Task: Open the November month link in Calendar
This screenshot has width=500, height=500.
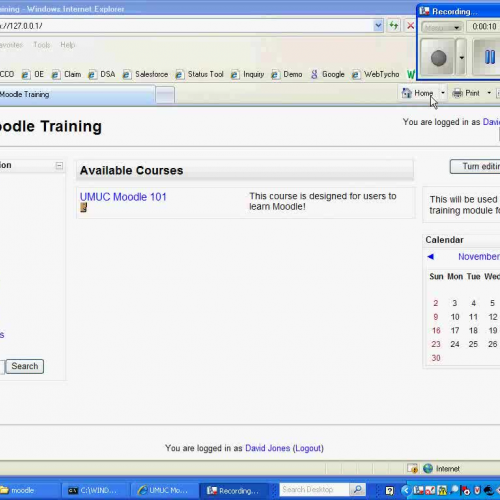Action: click(x=479, y=256)
